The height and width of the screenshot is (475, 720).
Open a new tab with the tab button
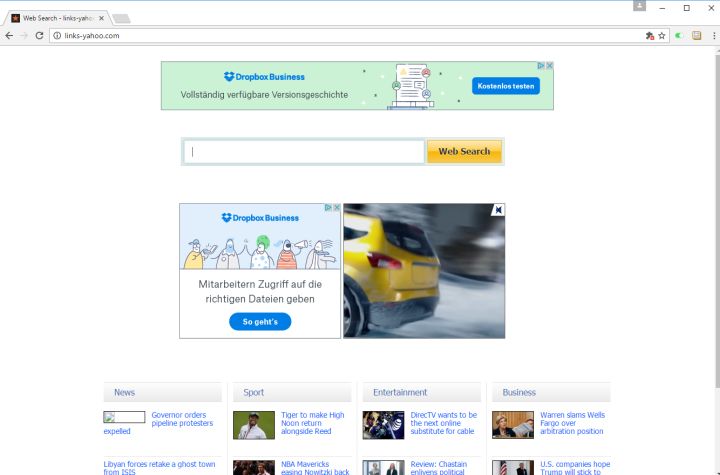tap(121, 18)
